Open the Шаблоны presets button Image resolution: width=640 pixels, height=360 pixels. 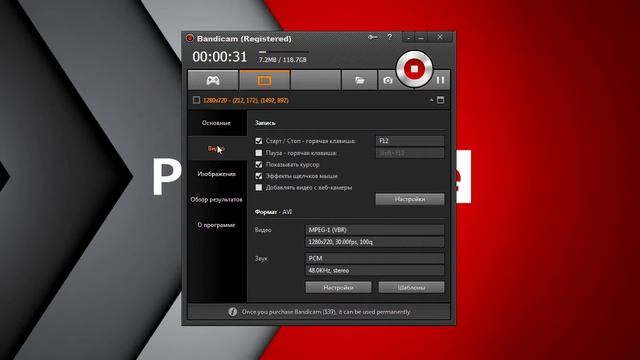411,287
